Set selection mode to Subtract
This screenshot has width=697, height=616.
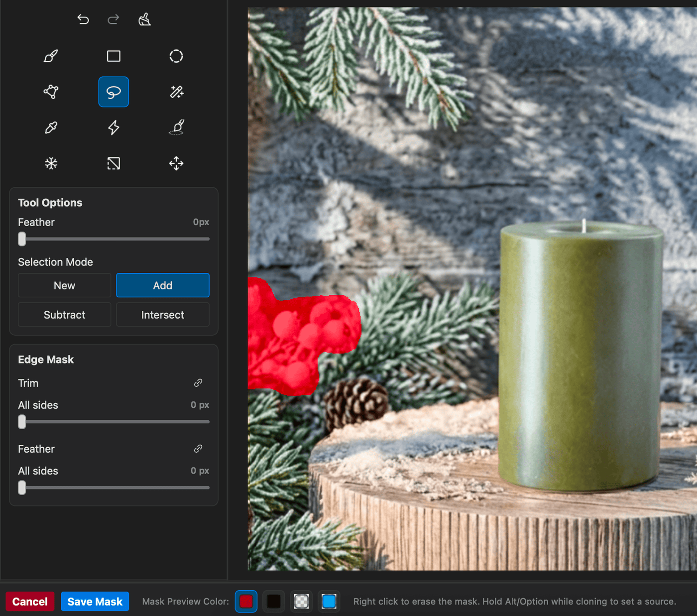(x=64, y=315)
